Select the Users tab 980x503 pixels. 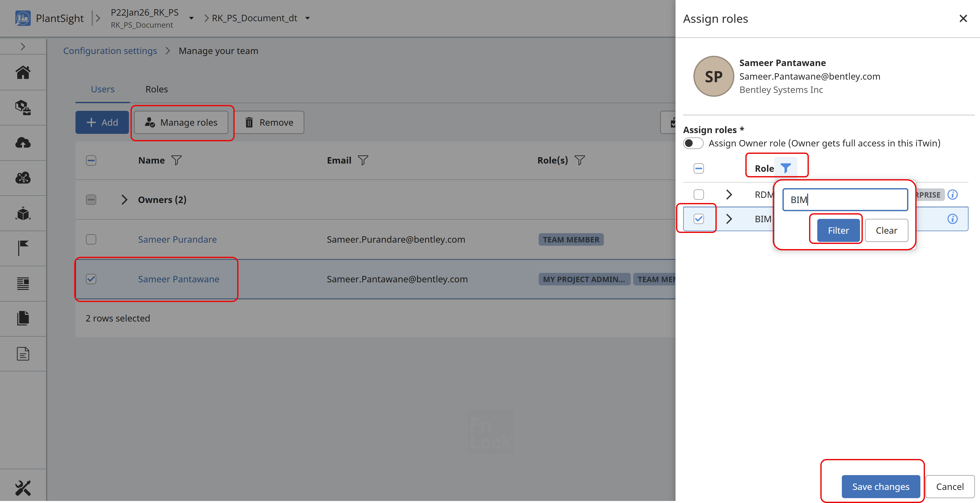102,89
